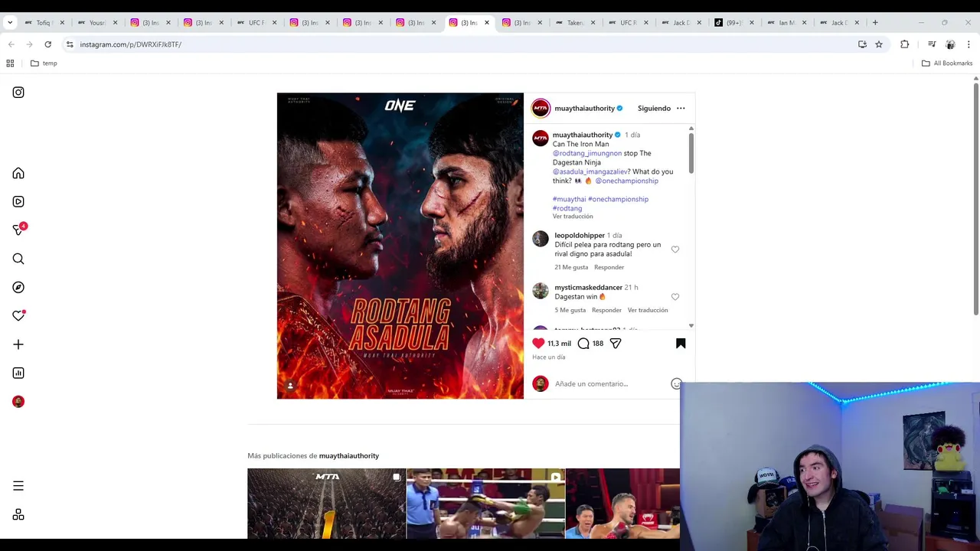Click Ver traducción on mysticmaskeddancer comment

tap(648, 310)
